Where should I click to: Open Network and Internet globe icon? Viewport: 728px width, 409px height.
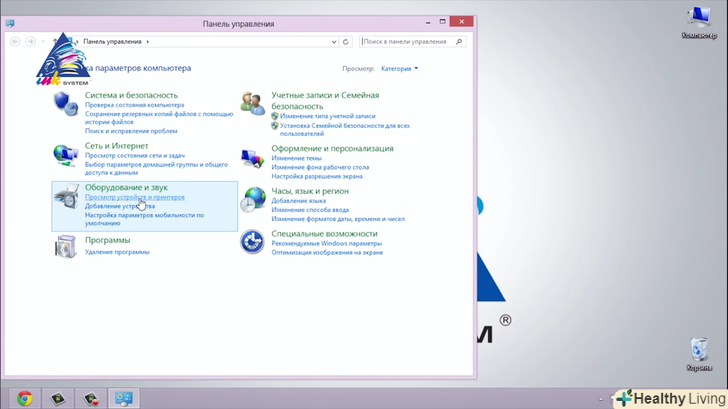coord(65,155)
